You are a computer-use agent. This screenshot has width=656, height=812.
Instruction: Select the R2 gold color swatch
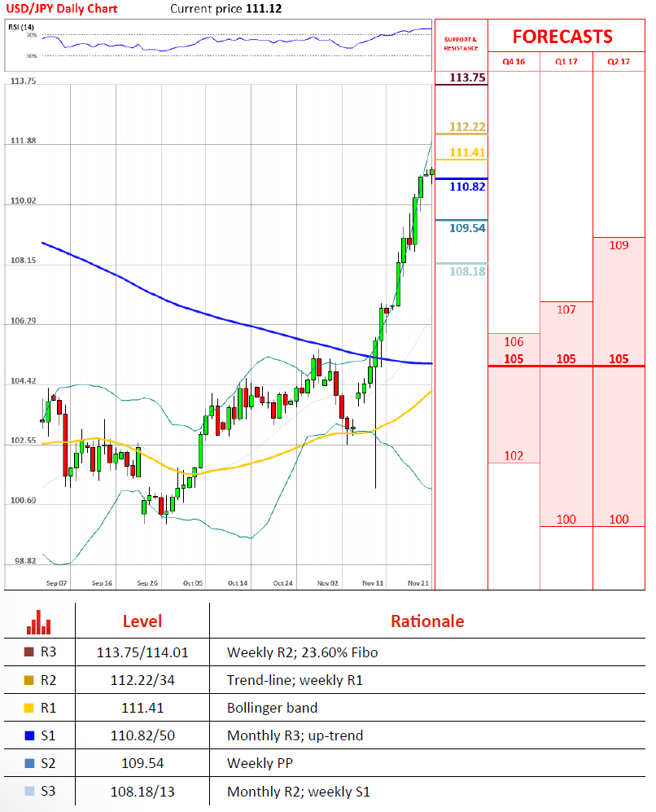[x=29, y=680]
